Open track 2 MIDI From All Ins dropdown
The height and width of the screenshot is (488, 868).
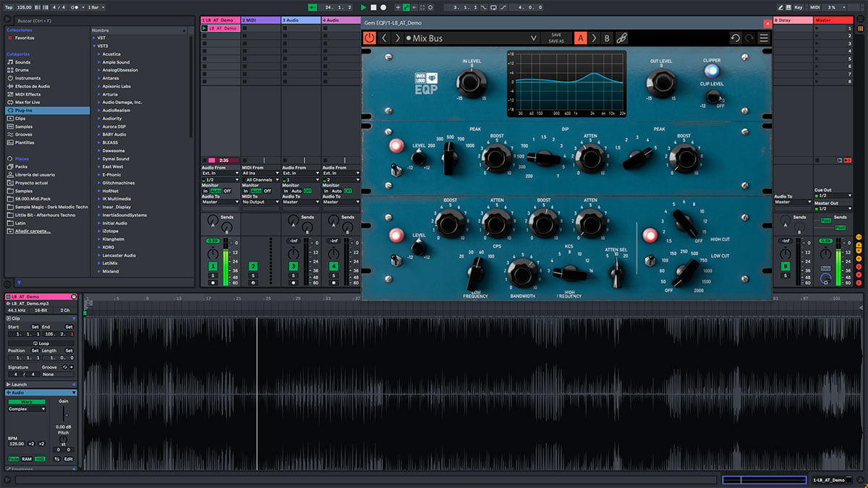pyautogui.click(x=260, y=174)
